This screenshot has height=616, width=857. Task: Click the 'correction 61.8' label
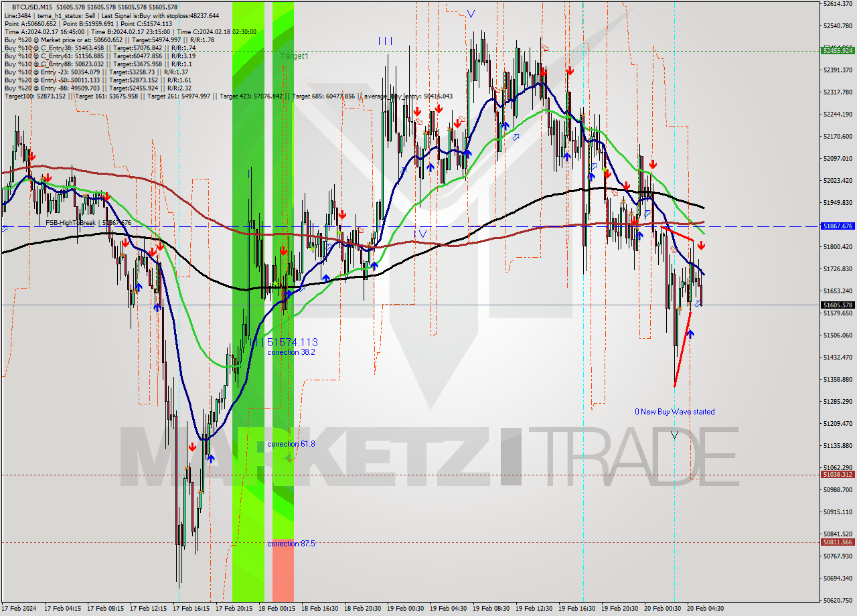pyautogui.click(x=291, y=444)
